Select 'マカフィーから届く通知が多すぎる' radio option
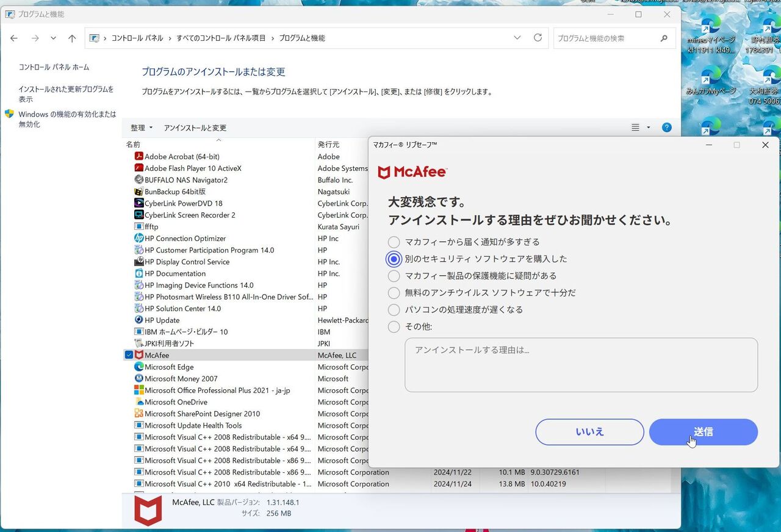 pyautogui.click(x=394, y=242)
